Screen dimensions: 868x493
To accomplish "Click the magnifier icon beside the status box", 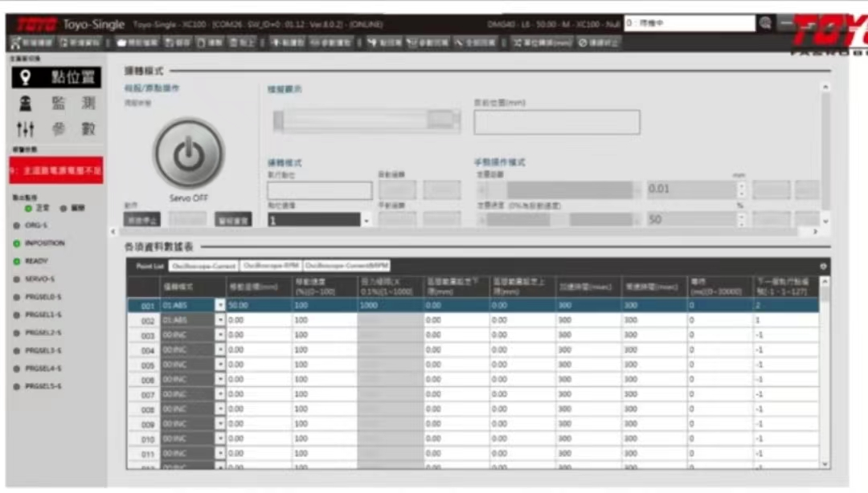I will click(766, 24).
